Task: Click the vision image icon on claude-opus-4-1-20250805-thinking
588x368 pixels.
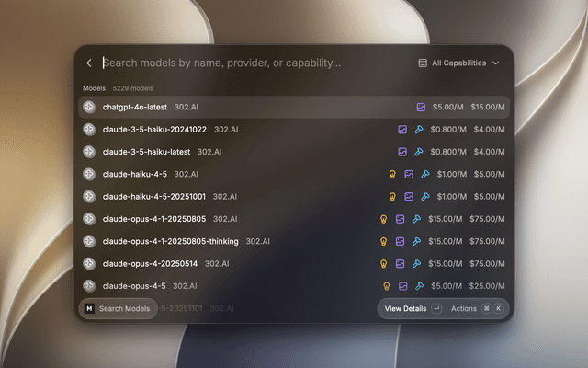Action: pos(401,241)
